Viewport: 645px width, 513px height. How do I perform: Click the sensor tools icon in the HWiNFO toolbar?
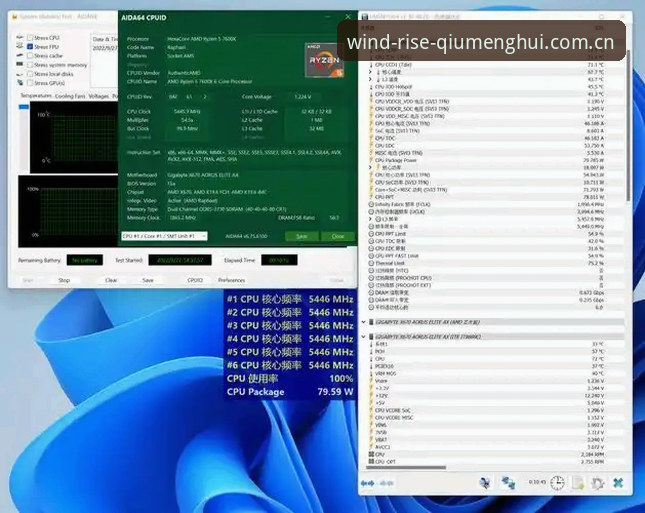coord(485,483)
